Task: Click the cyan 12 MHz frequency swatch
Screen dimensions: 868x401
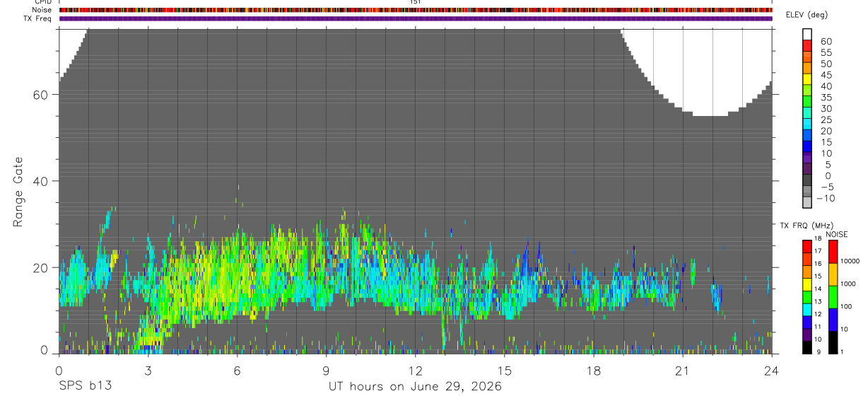Action: (x=807, y=308)
